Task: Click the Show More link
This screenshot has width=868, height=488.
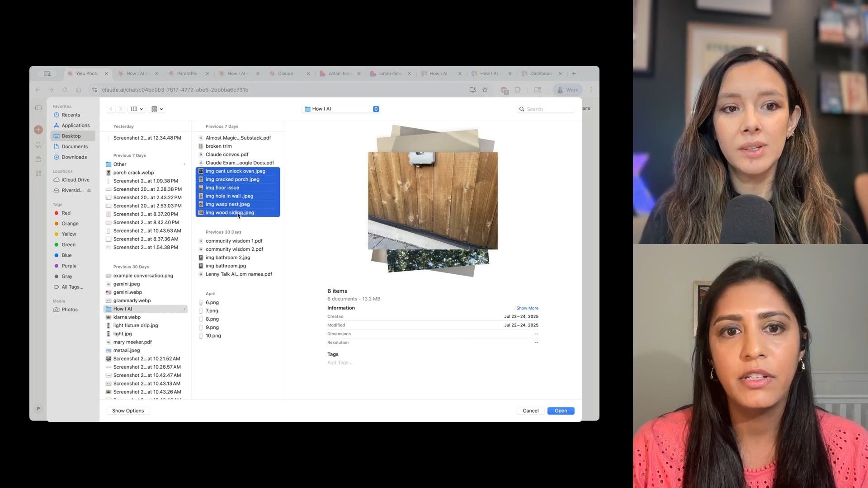Action: [x=527, y=308]
